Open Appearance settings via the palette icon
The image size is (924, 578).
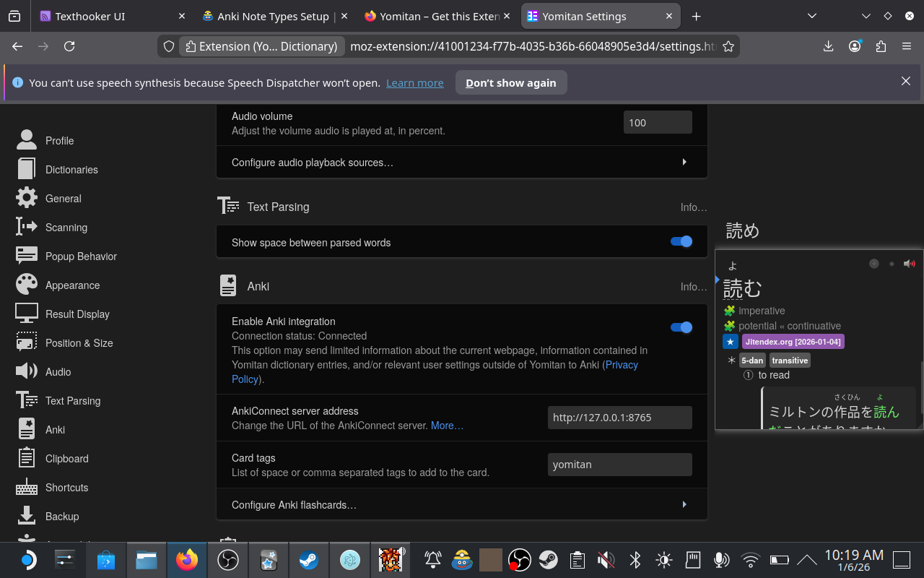(26, 285)
